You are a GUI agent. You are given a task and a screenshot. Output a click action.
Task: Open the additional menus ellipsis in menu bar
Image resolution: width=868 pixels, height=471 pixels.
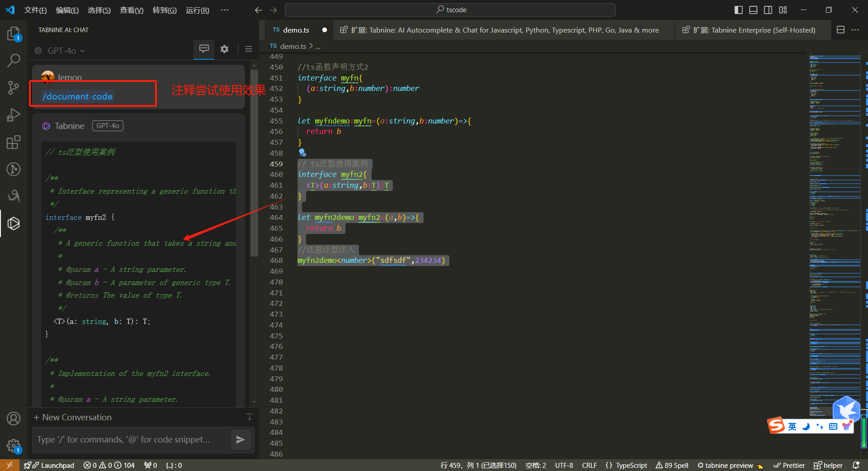(x=225, y=10)
